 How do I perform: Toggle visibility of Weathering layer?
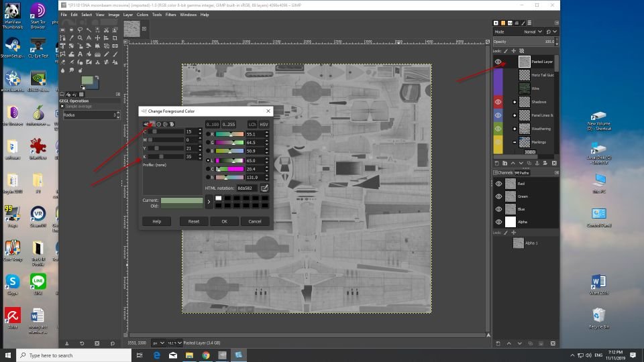[498, 129]
